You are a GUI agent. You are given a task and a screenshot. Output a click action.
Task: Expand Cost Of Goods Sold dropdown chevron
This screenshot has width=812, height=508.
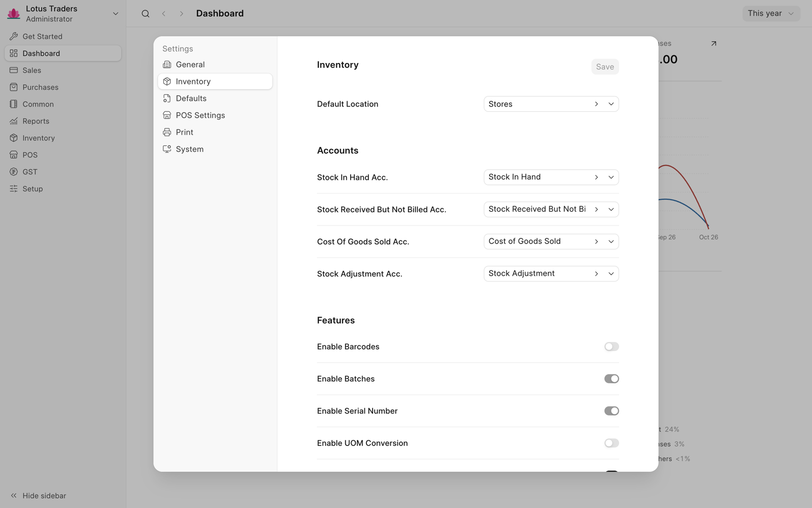[611, 242]
